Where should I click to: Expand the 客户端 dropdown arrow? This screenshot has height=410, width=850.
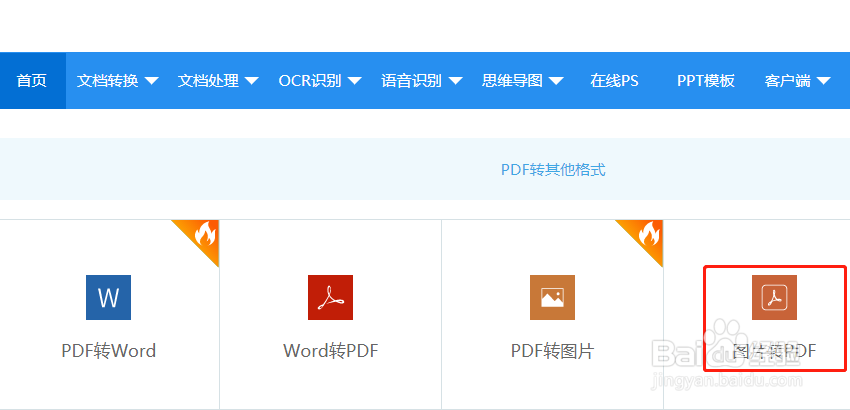tap(823, 81)
